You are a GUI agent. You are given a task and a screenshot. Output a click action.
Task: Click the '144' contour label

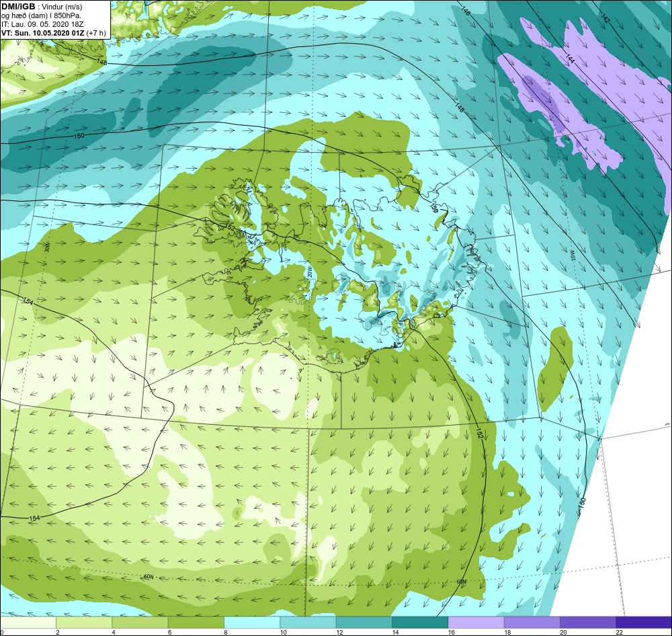click(x=570, y=58)
